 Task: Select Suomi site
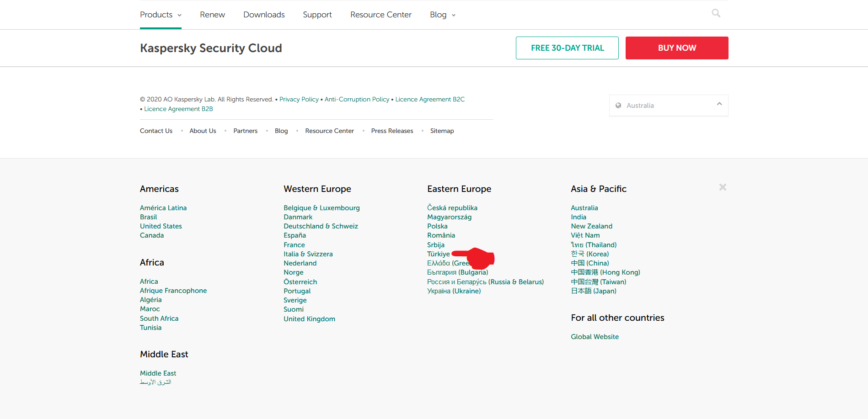(293, 309)
